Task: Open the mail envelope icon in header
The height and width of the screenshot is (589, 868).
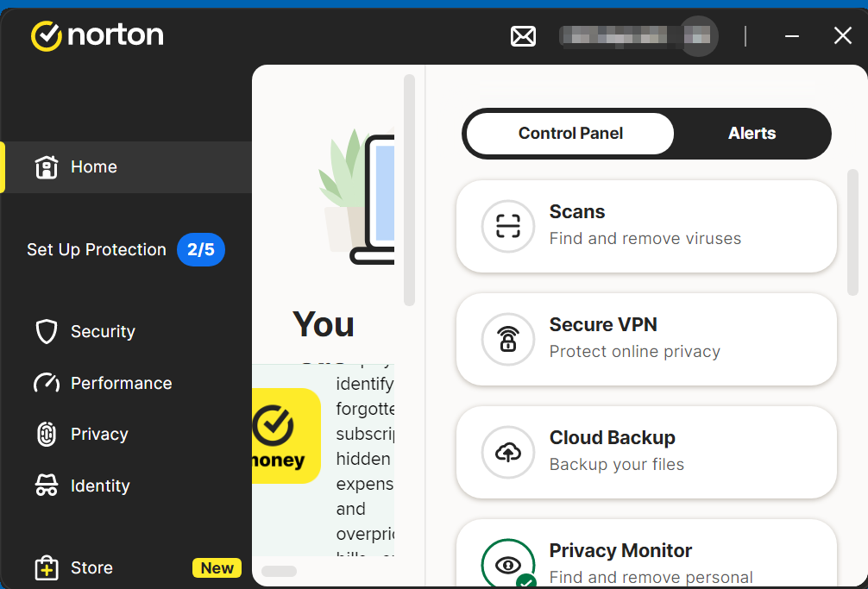Action: click(523, 36)
